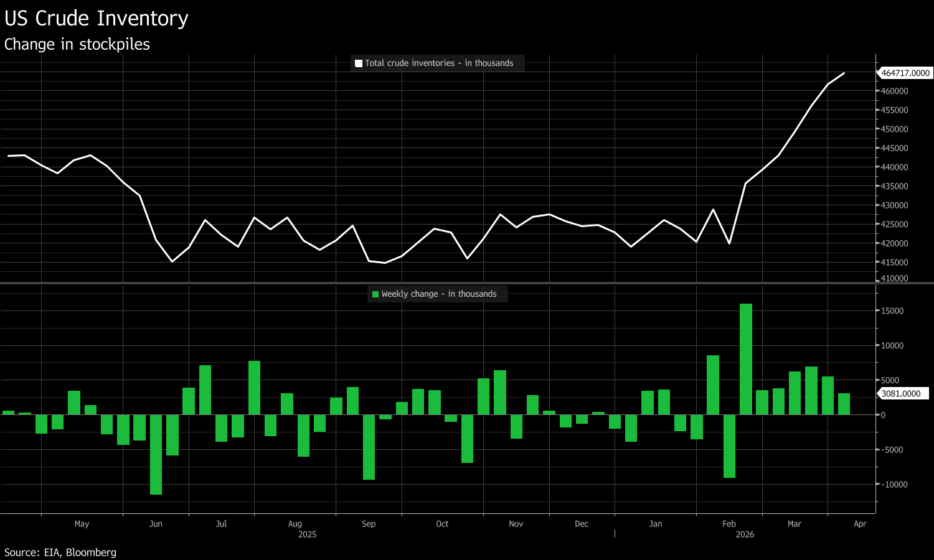This screenshot has height=560, width=934.
Task: Click the green Weekly change legend swatch
Action: point(375,294)
